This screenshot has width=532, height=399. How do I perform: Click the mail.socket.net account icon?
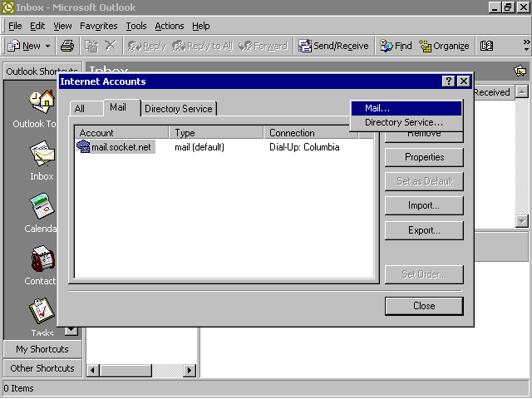(x=83, y=146)
